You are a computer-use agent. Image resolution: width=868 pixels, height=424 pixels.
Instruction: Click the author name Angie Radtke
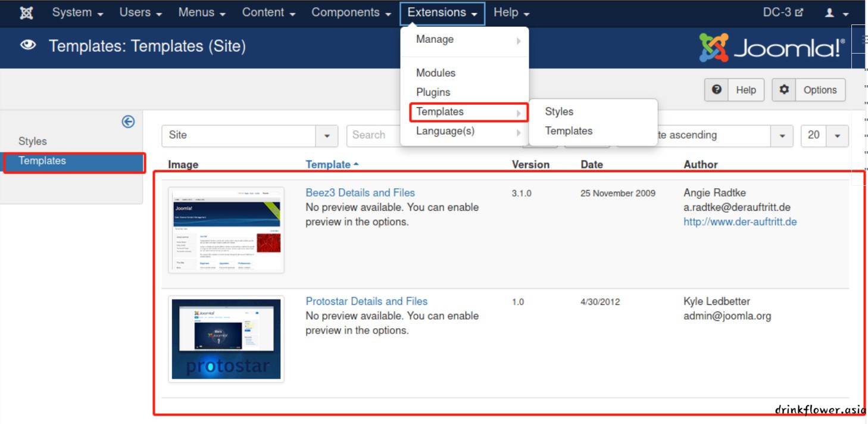pos(714,192)
